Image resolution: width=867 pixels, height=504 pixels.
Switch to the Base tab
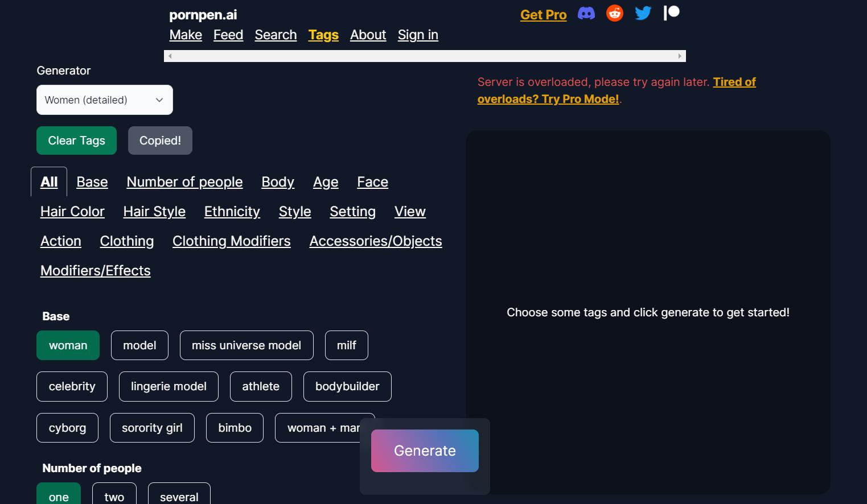click(x=92, y=182)
